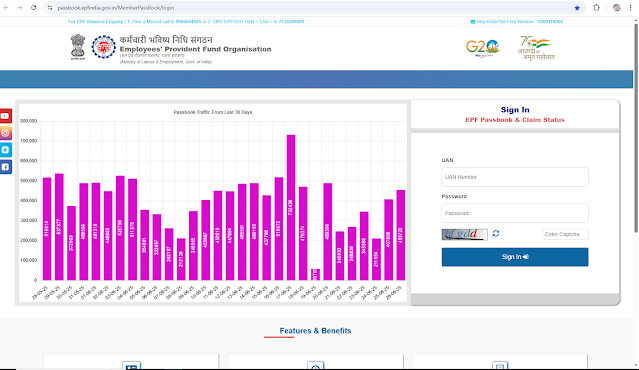The width and height of the screenshot is (639, 370).
Task: Open the Instagram social sidebar icon
Action: pyautogui.click(x=5, y=133)
